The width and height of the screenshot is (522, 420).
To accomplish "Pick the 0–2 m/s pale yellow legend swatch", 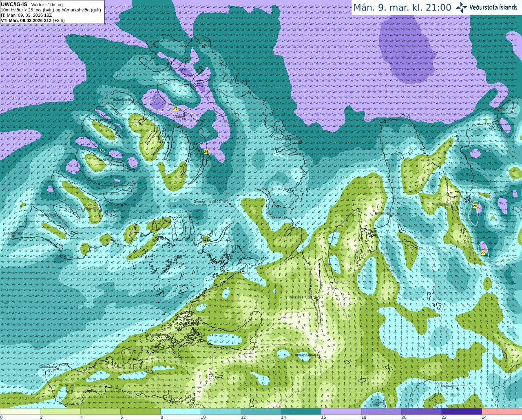I will [x=20, y=411].
